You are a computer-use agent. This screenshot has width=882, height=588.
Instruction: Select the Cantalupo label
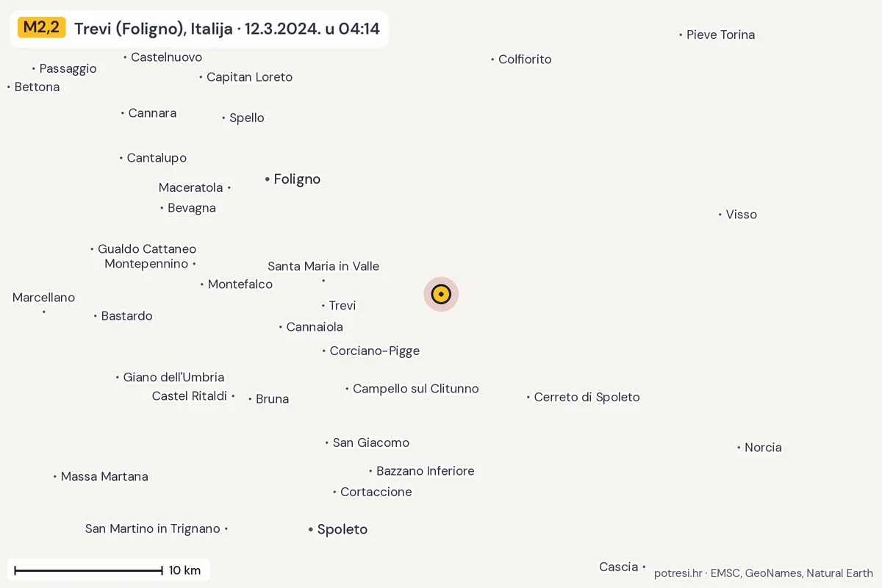(x=157, y=158)
